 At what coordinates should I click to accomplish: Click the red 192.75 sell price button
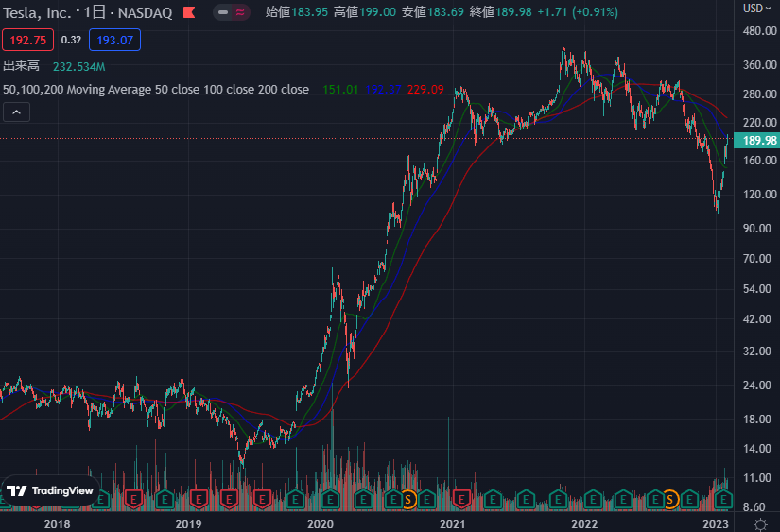(x=27, y=41)
